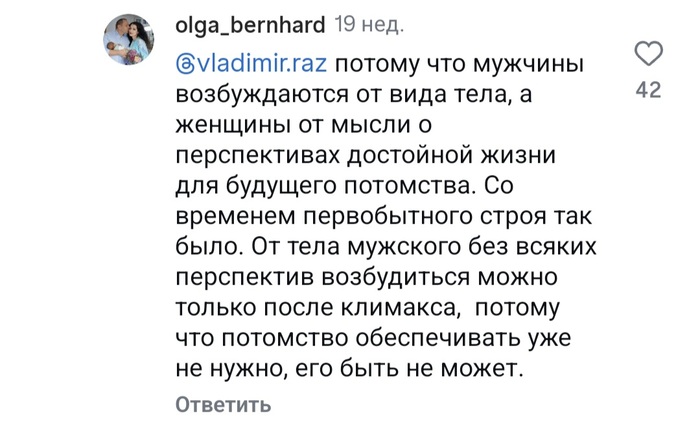
Task: Click the 19 нед. timestamp
Action: [x=369, y=25]
